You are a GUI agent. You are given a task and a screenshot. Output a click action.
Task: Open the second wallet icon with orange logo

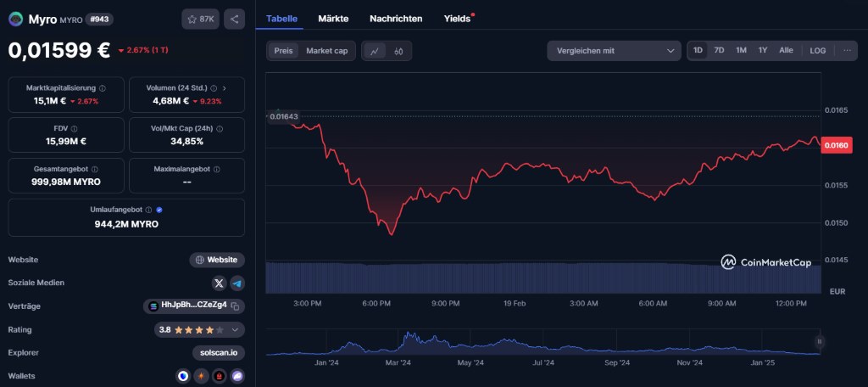[202, 377]
